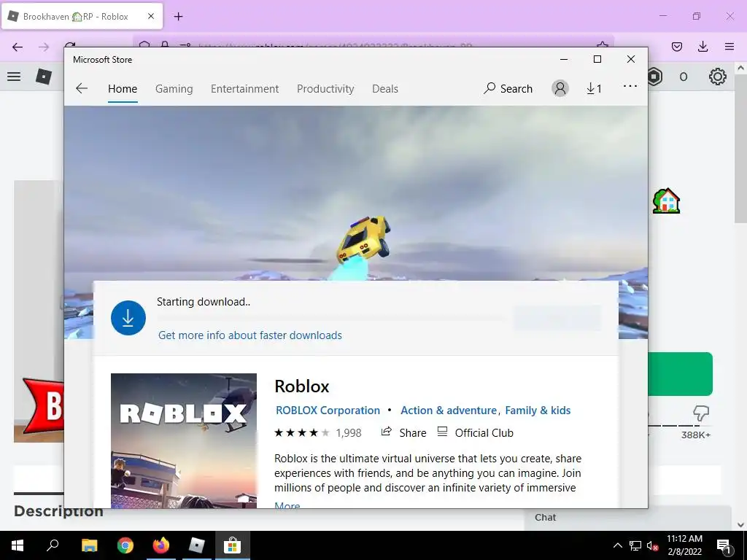Open the Official Club link
The width and height of the screenshot is (747, 560).
pyautogui.click(x=475, y=432)
